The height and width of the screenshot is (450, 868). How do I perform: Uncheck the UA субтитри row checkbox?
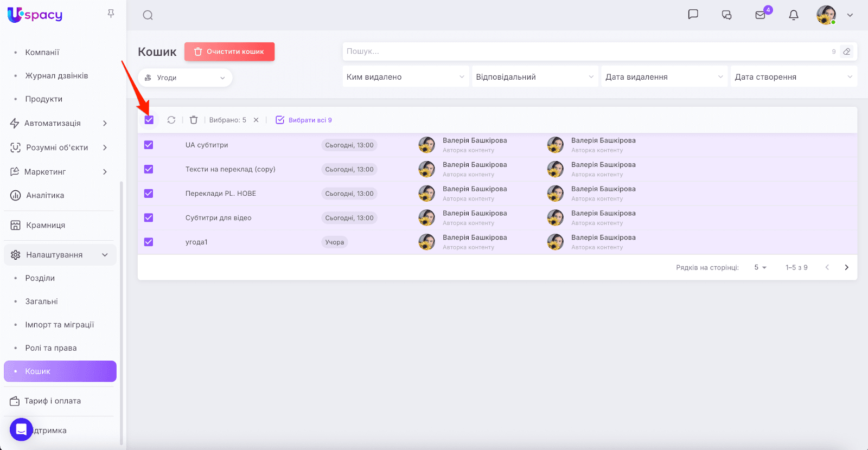click(149, 145)
